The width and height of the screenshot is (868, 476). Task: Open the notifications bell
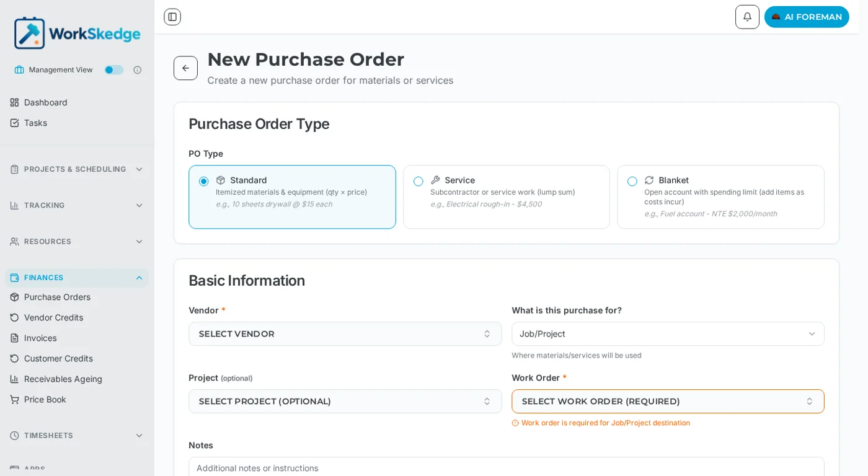click(747, 17)
